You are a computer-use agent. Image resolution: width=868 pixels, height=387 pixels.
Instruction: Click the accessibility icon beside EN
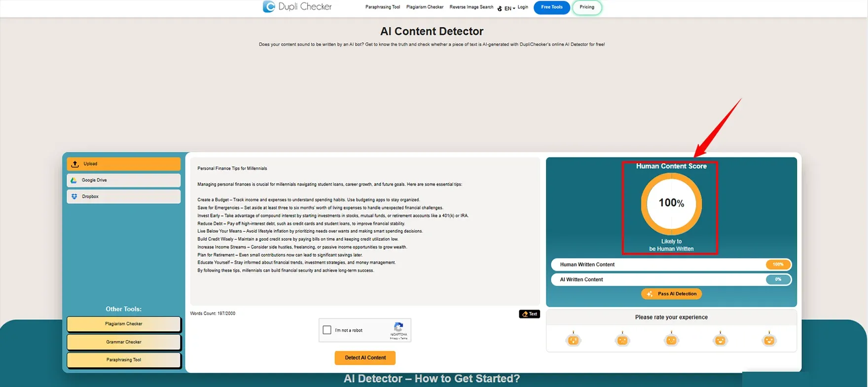pyautogui.click(x=500, y=8)
